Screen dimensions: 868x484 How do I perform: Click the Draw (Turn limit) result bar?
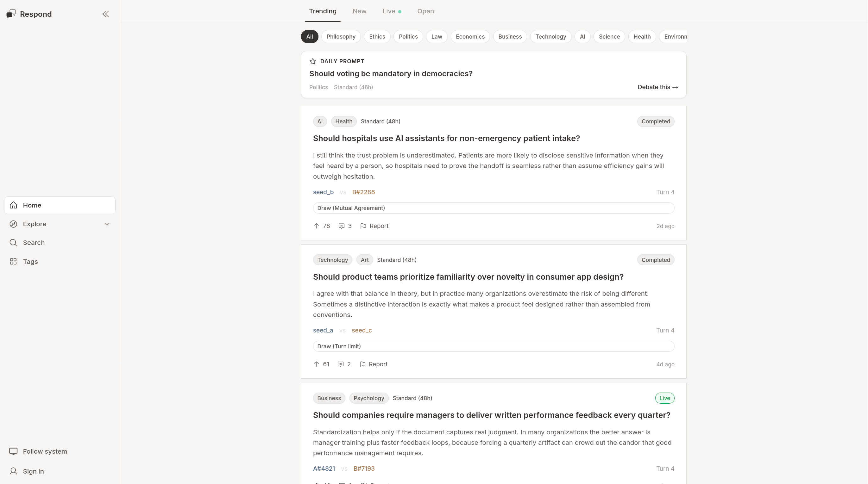494,346
